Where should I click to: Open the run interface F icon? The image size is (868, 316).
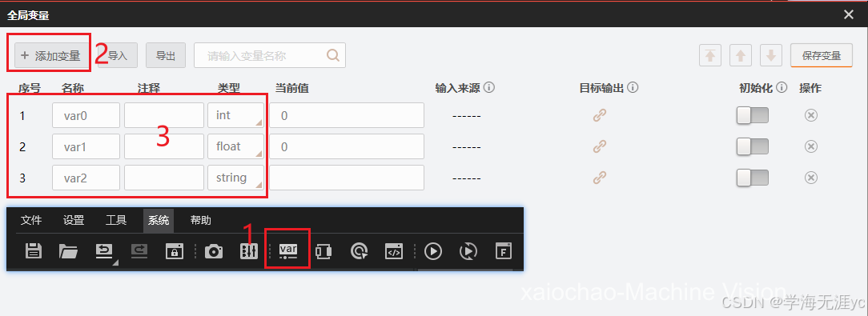point(503,251)
